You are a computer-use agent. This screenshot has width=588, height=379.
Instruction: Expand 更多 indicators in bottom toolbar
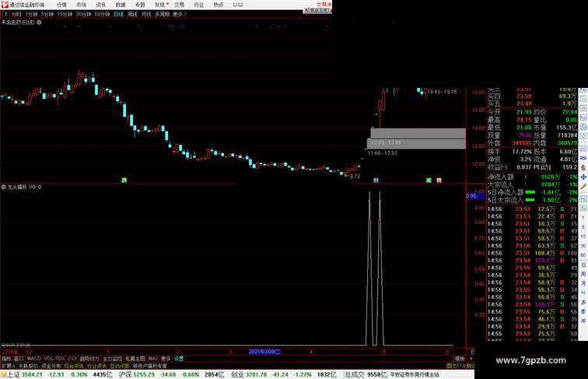166,359
